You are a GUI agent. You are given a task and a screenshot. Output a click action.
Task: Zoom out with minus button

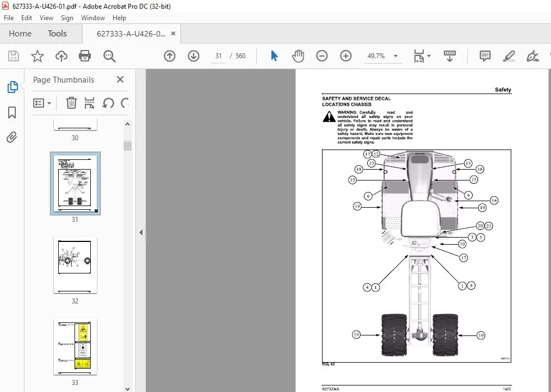click(x=322, y=56)
